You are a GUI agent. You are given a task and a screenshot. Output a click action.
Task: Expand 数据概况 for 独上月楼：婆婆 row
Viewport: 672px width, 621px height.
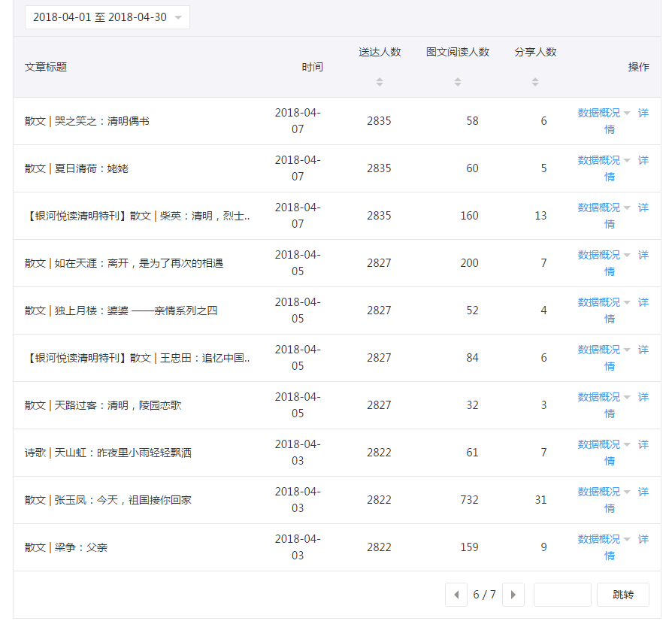coord(604,302)
